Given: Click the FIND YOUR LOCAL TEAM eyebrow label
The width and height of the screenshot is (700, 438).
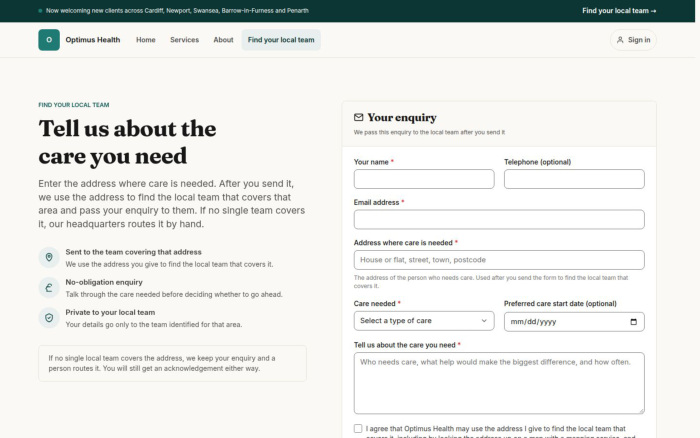Looking at the screenshot, I should click(74, 105).
